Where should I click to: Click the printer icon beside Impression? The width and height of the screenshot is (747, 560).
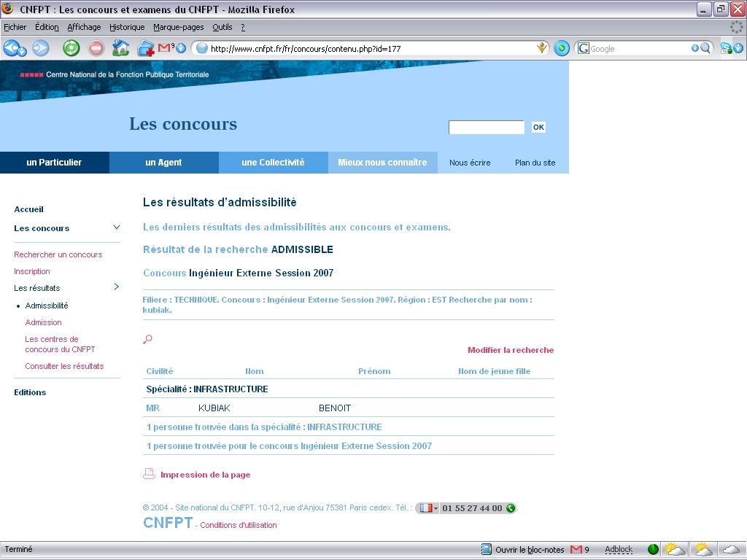(149, 474)
